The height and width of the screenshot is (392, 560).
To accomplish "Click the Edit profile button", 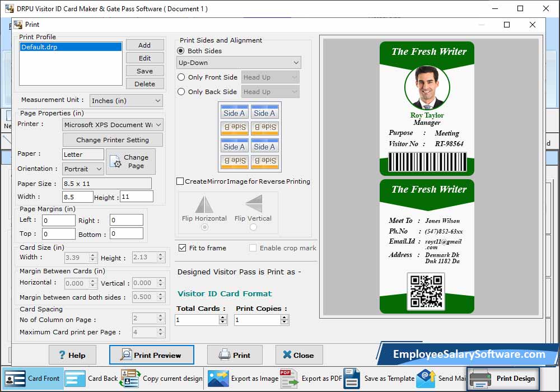I will [x=144, y=58].
